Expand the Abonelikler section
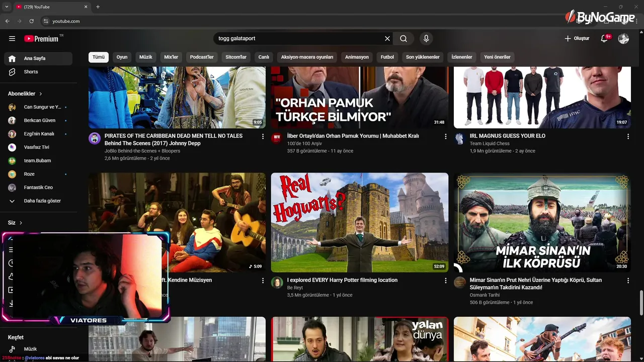644x362 pixels. pyautogui.click(x=25, y=94)
